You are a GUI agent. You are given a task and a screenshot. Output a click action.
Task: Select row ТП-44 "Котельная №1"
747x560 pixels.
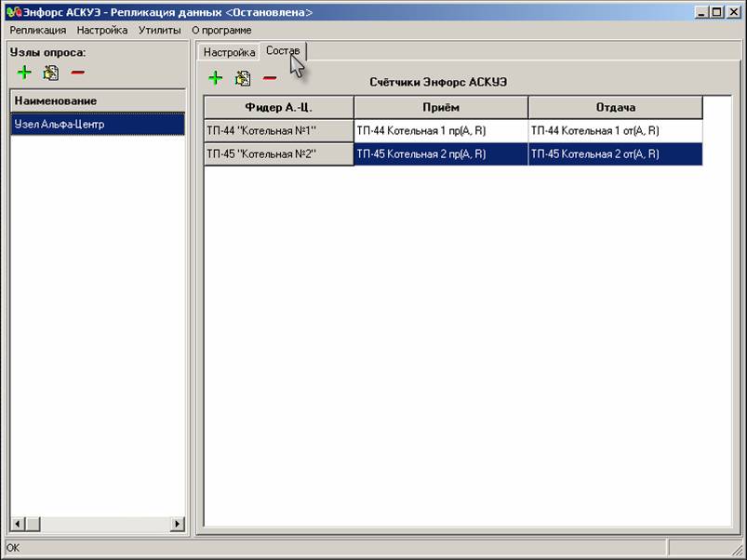tap(279, 130)
